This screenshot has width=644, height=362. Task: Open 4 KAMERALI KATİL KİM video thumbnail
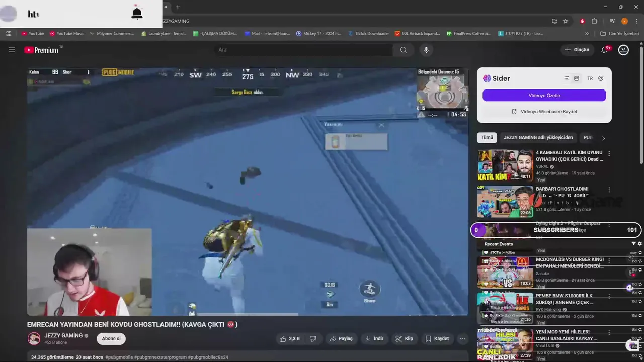point(505,165)
